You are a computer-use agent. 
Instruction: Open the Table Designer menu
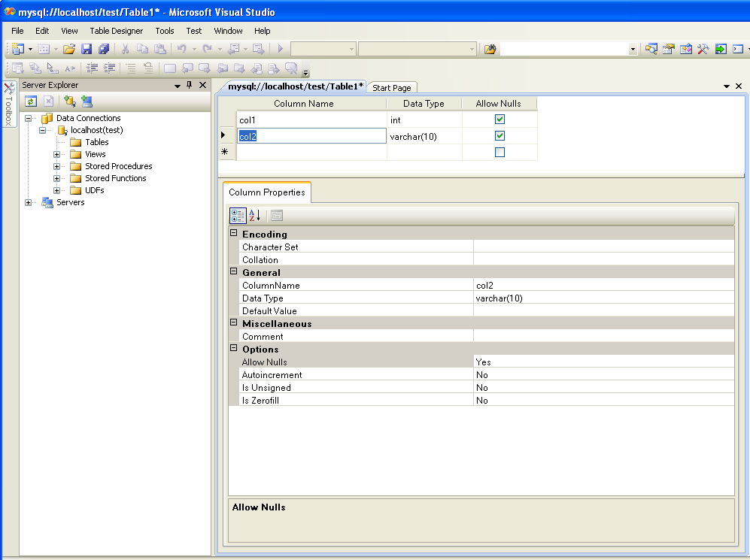click(116, 31)
